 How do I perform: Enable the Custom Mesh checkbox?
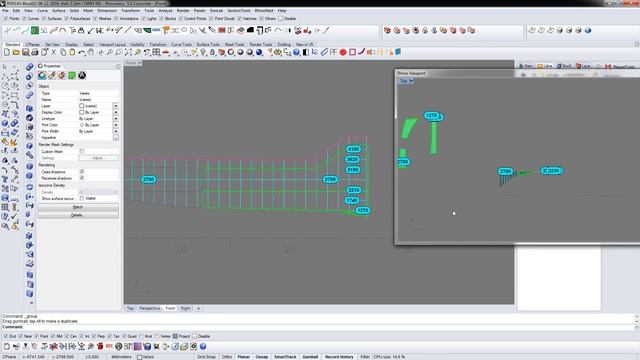click(82, 151)
